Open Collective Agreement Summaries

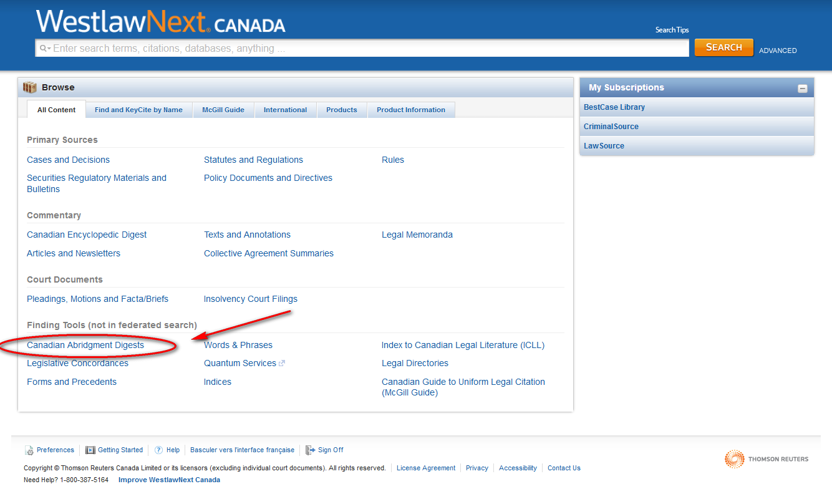point(269,253)
